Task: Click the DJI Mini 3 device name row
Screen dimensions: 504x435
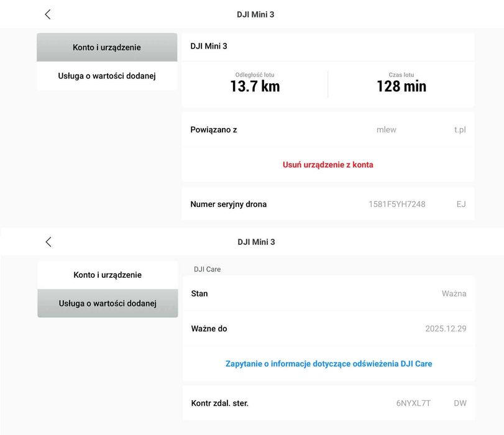Action: 328,46
